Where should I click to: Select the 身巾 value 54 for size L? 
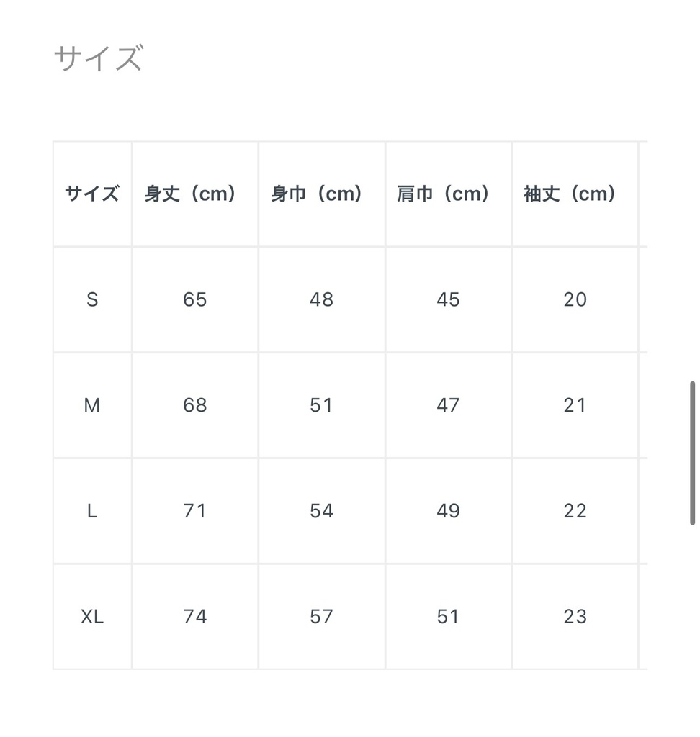coord(321,511)
